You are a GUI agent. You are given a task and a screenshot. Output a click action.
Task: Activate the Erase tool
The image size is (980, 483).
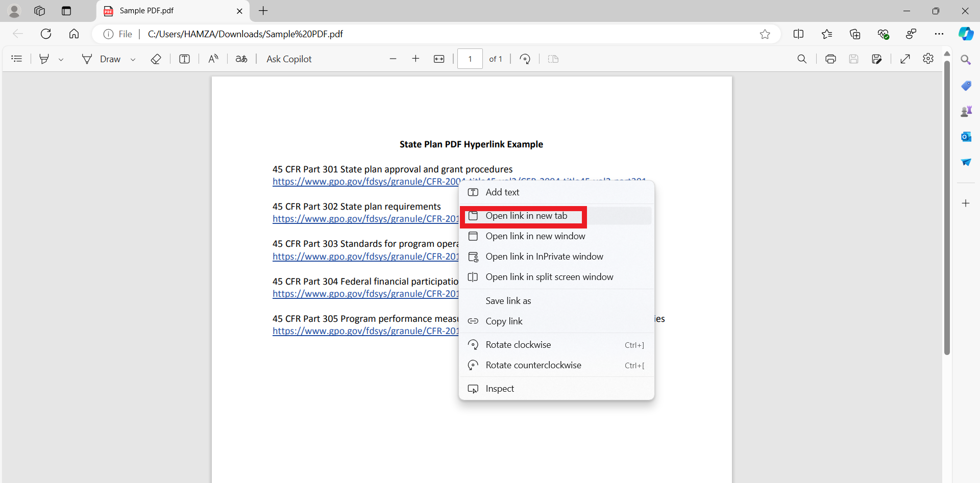(x=156, y=59)
